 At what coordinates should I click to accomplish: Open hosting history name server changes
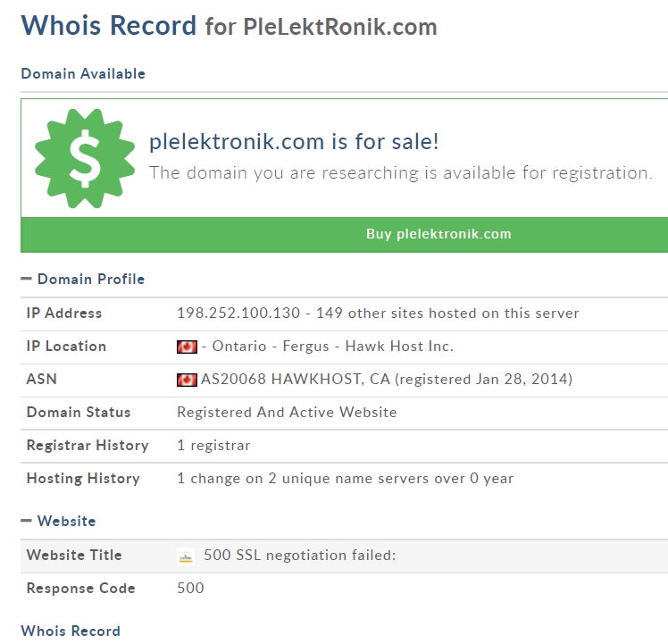pyautogui.click(x=345, y=479)
